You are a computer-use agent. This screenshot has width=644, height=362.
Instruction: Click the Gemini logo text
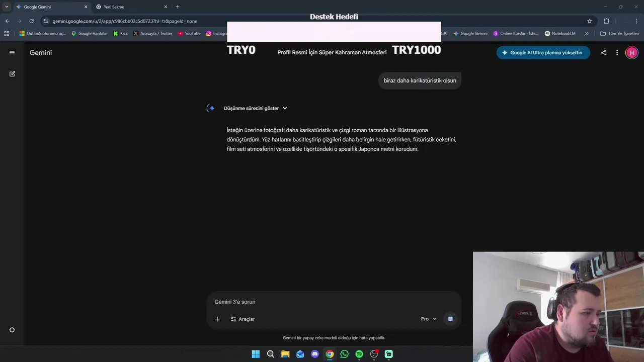point(41,52)
